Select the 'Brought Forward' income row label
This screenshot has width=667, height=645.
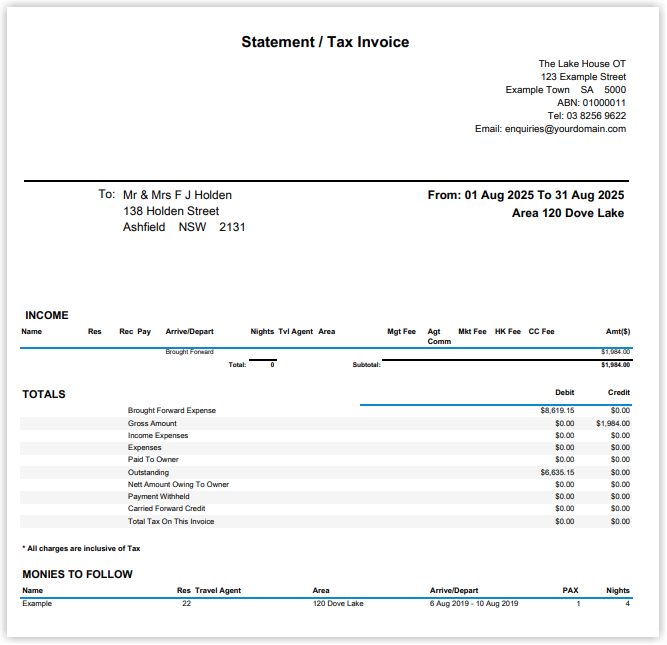pyautogui.click(x=189, y=352)
